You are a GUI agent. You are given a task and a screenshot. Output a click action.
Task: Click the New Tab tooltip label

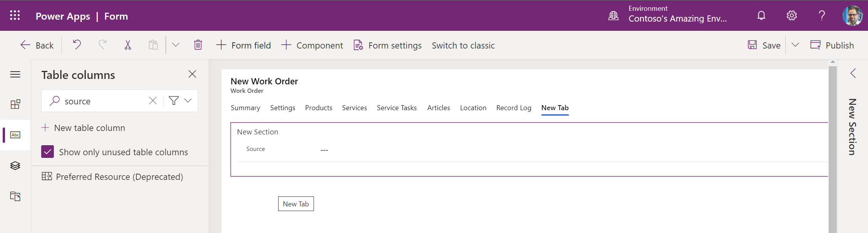(296, 204)
